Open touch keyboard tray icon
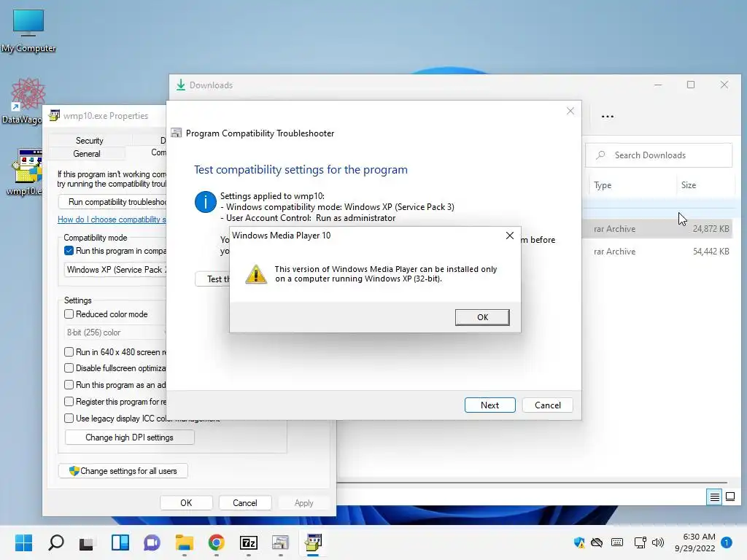The width and height of the screenshot is (747, 560). (617, 542)
